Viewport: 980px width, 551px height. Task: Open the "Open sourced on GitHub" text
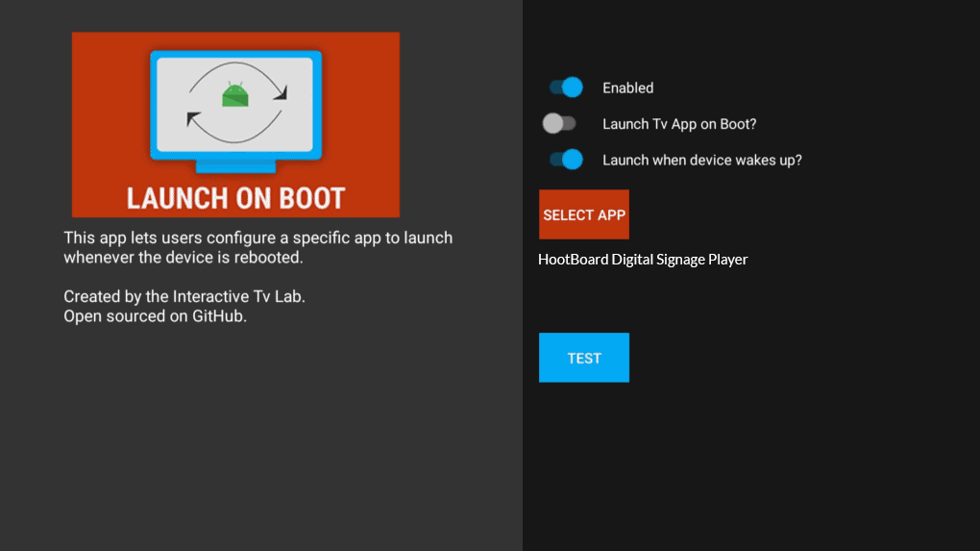155,315
